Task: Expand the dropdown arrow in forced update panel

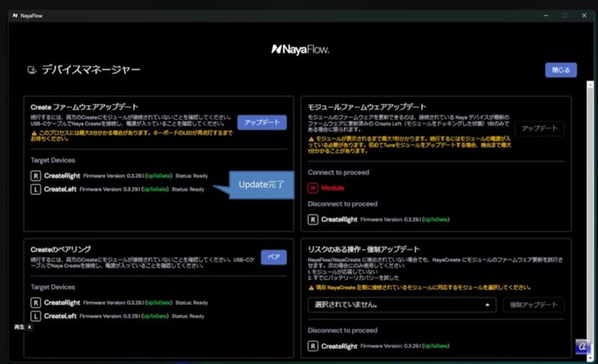Action: 487,305
